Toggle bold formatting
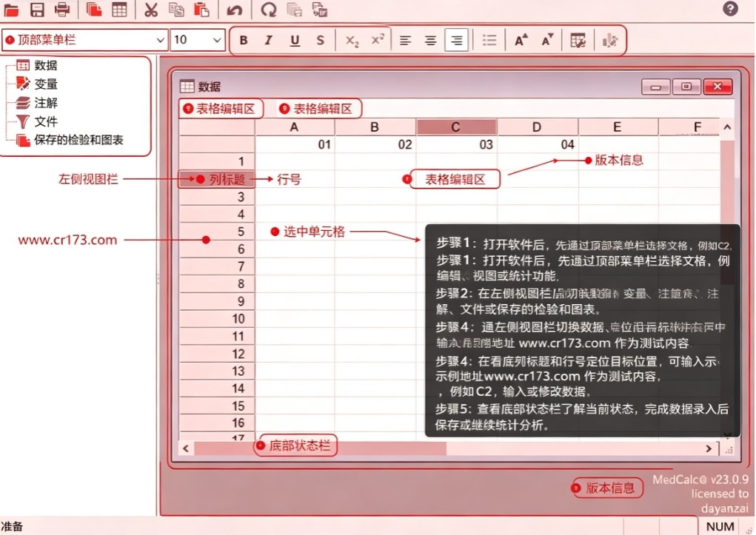The height and width of the screenshot is (535, 756). [244, 41]
